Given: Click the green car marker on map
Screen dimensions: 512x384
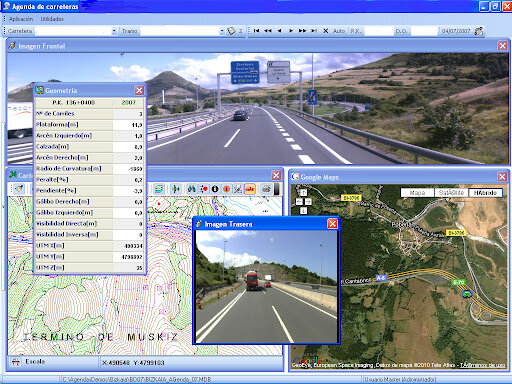Looking at the screenshot, I should (x=467, y=294).
